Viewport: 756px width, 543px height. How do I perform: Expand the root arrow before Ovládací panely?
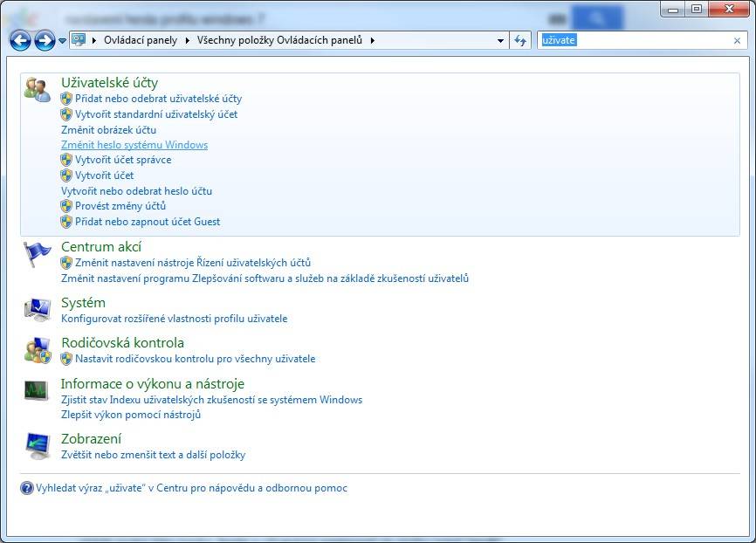click(94, 40)
